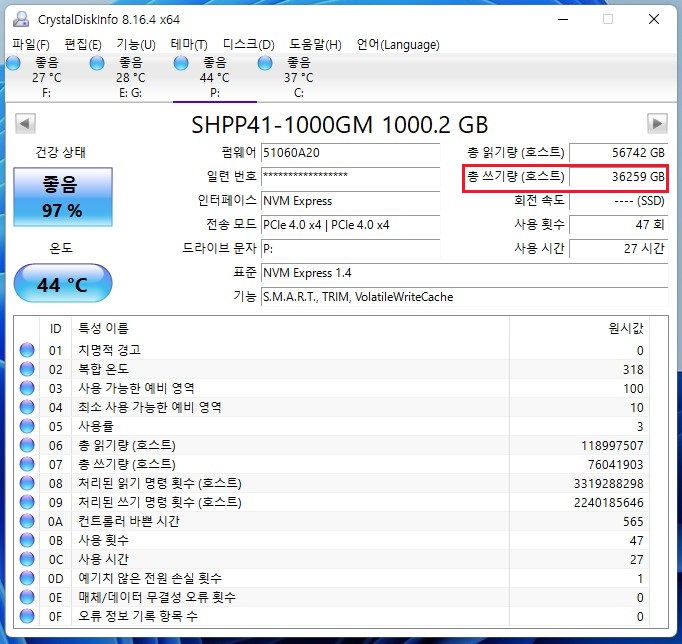The image size is (682, 644).
Task: Click status icon for attribute 02 복합 온도
Action: point(27,369)
